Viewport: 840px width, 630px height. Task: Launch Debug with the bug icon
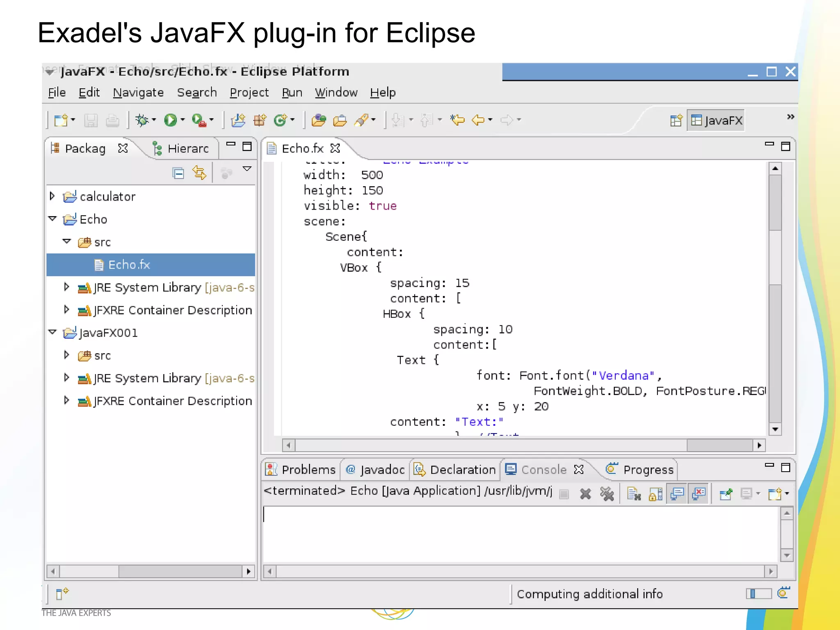(142, 120)
